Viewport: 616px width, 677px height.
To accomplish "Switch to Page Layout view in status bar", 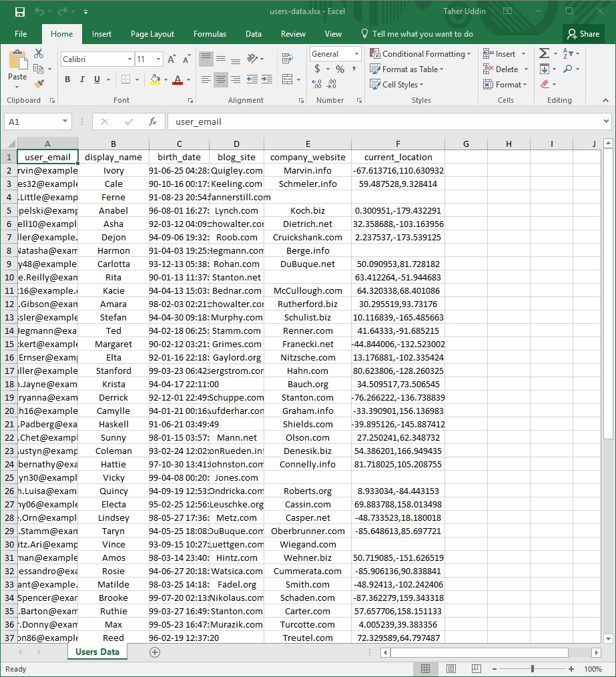I will 451,669.
